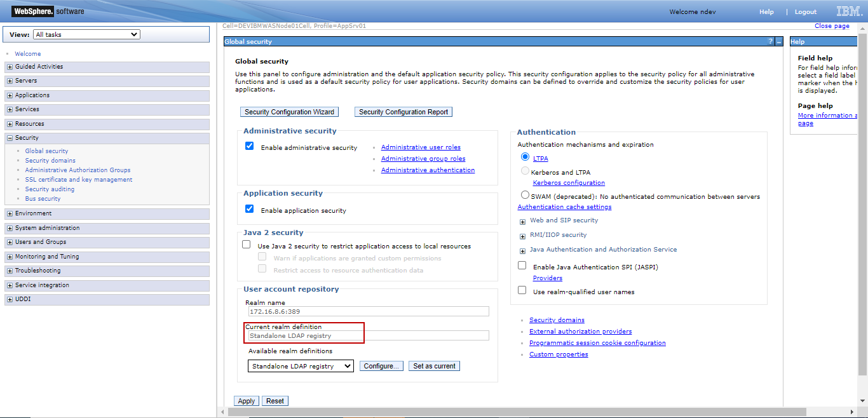
Task: Expand Guided Activities in navigation
Action: coord(10,67)
